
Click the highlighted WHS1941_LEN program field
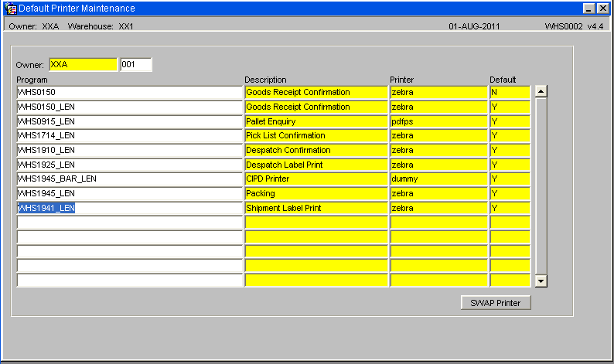coord(130,208)
